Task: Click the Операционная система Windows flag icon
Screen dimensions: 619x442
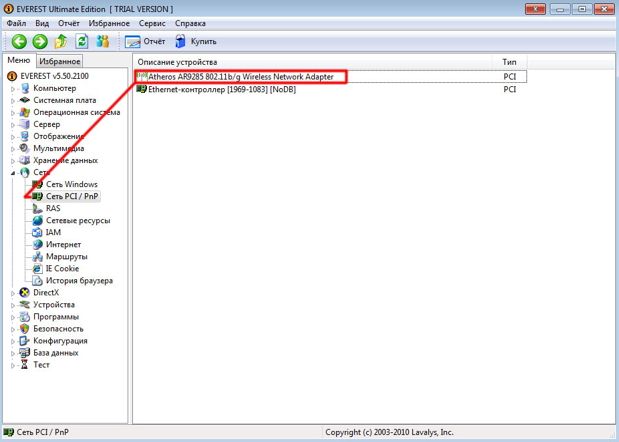Action: pyautogui.click(x=24, y=112)
